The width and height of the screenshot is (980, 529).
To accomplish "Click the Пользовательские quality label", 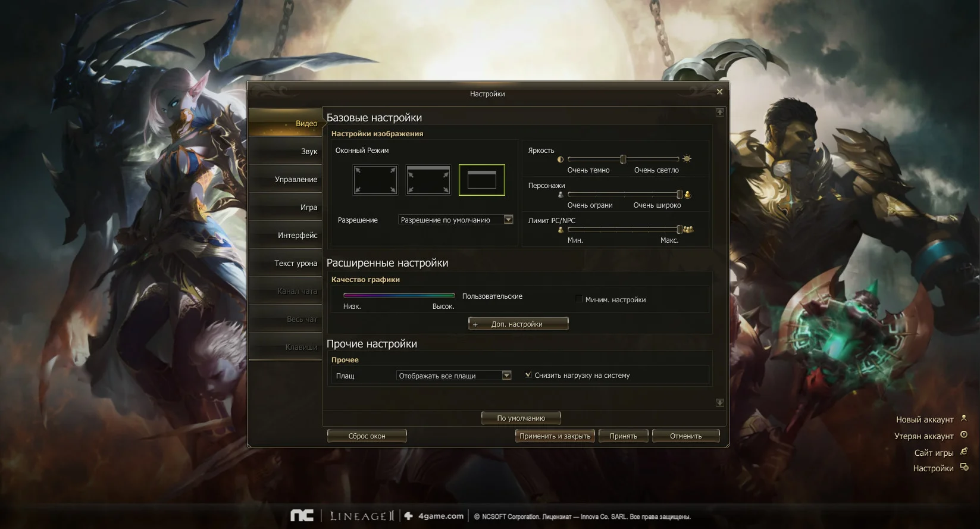I will (x=492, y=296).
